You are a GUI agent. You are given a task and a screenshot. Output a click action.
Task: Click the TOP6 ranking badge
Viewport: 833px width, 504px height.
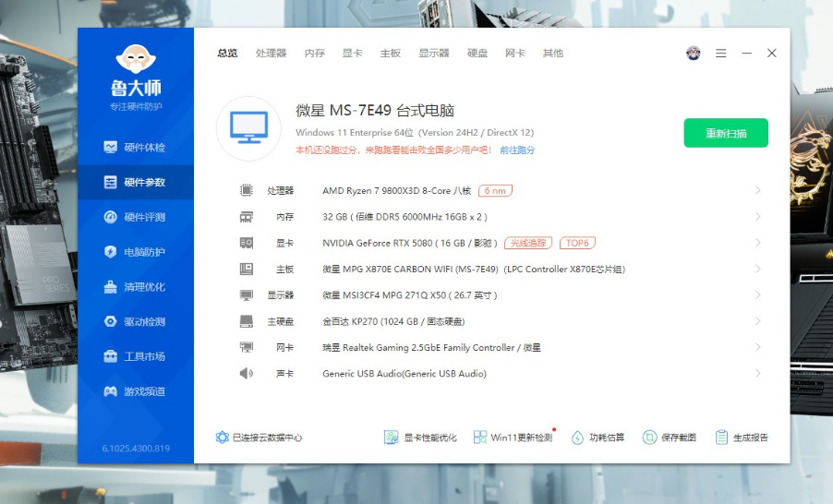pyautogui.click(x=577, y=243)
